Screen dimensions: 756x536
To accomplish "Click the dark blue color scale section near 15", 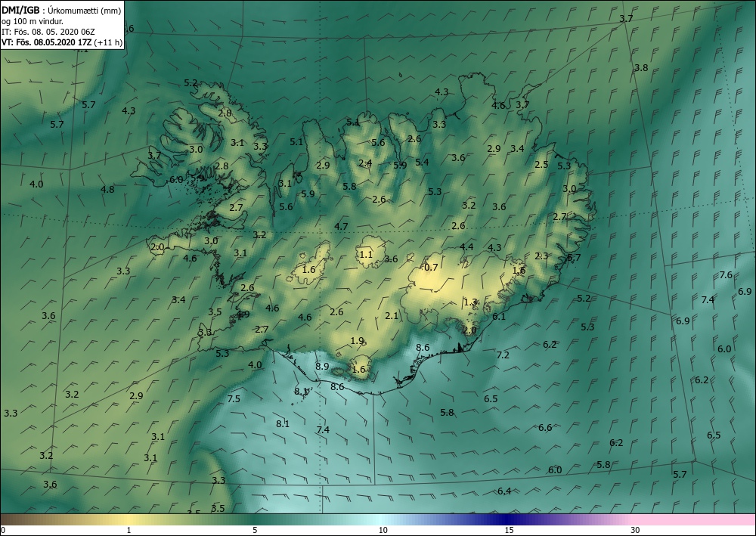I will click(x=507, y=519).
